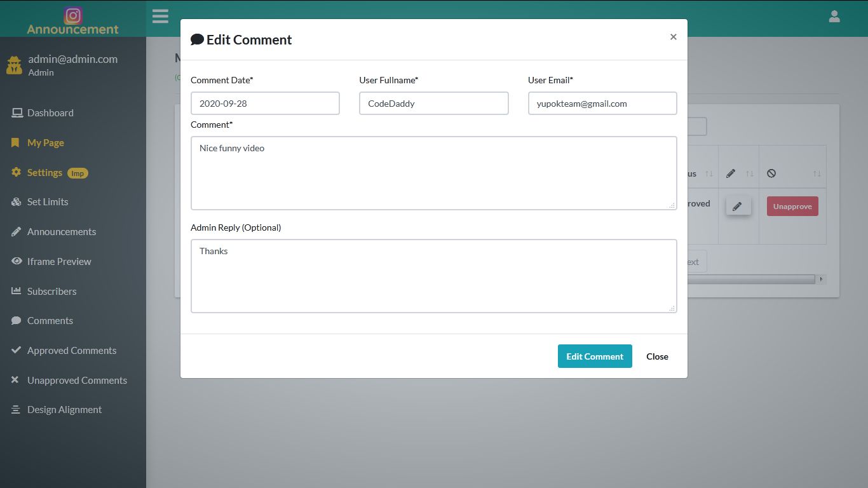Click the Approved Comments checkmark icon
The height and width of the screenshot is (488, 868).
click(15, 350)
